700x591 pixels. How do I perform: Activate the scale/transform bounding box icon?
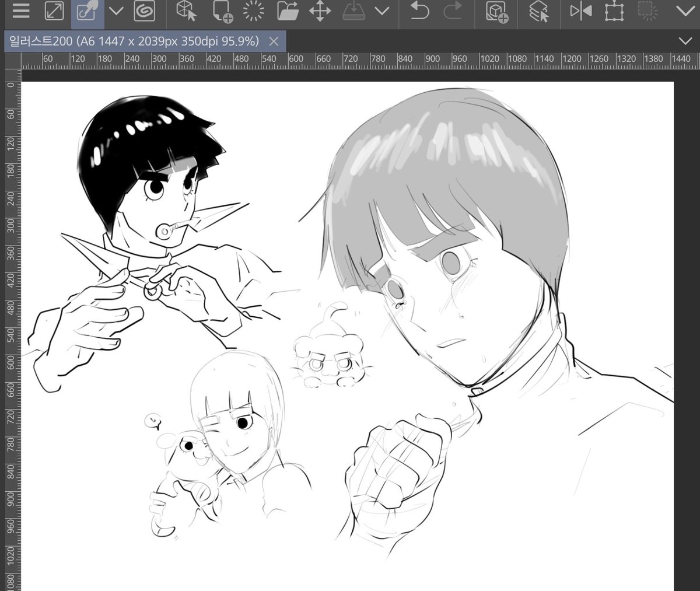coord(613,11)
